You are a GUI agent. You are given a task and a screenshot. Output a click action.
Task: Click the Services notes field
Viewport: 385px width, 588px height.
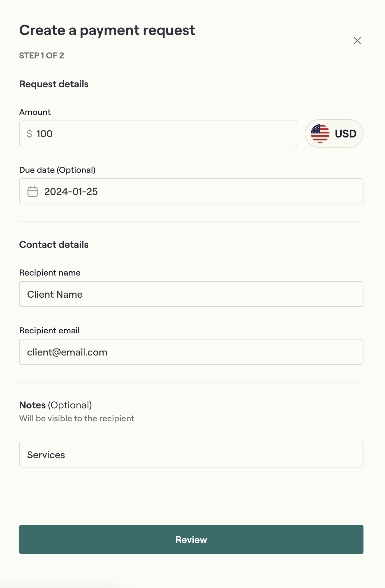191,455
